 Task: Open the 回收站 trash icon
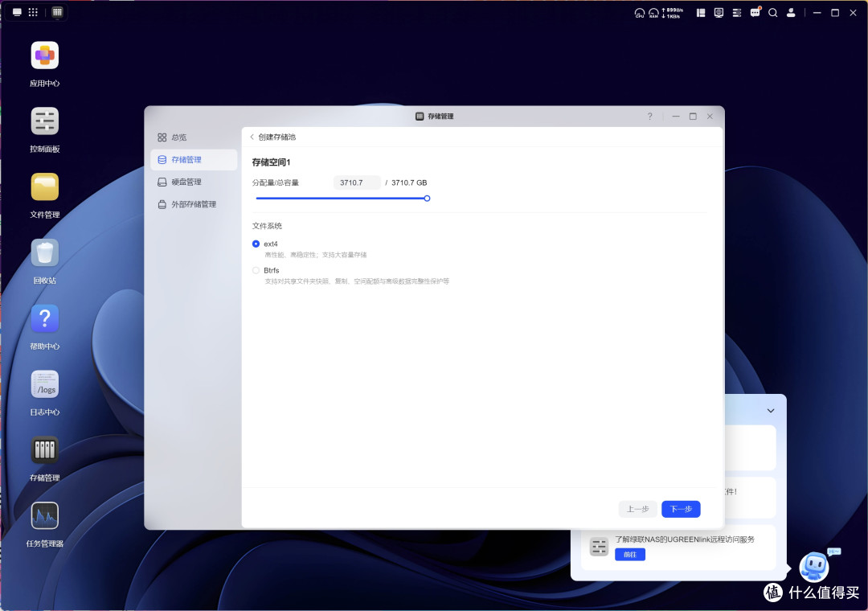click(45, 253)
